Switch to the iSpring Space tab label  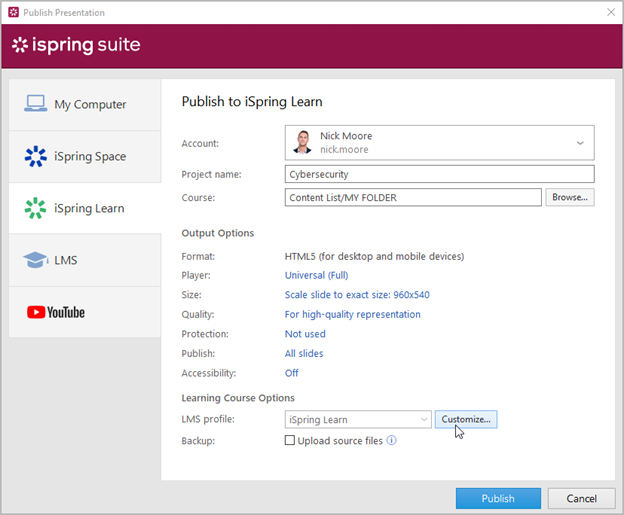click(x=90, y=156)
